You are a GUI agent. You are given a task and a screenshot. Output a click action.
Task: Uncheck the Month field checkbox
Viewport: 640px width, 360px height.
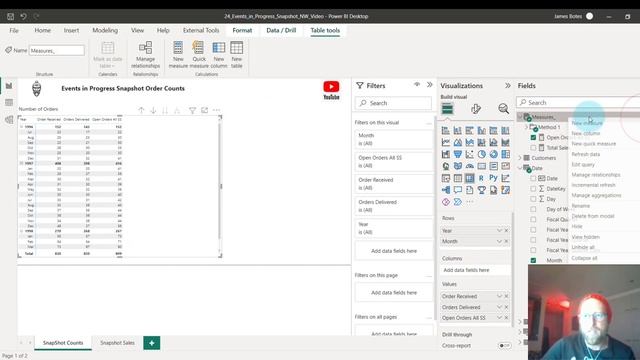coord(533,260)
